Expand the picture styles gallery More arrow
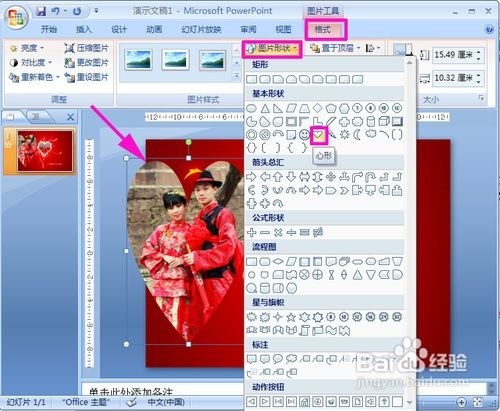 (x=237, y=76)
